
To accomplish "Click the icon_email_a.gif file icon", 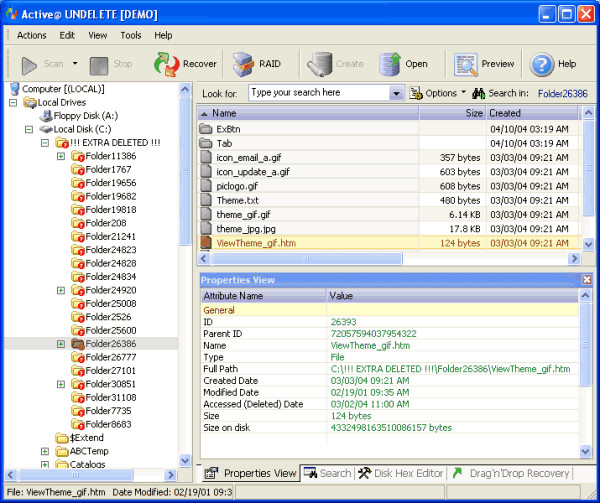I will pos(206,158).
